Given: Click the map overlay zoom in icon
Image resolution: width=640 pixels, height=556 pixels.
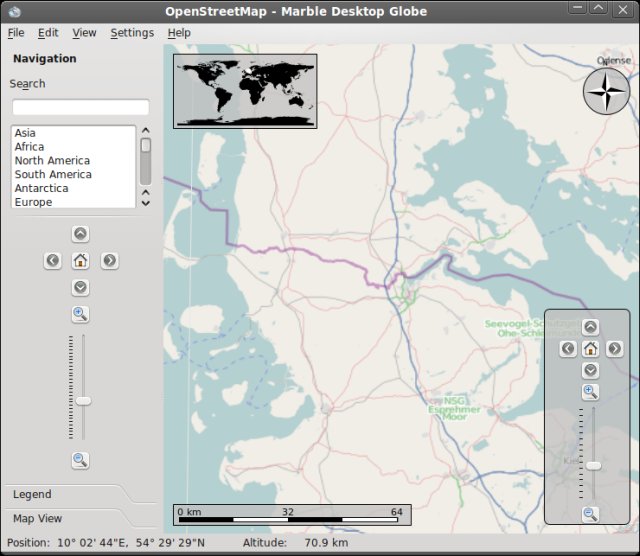Looking at the screenshot, I should pyautogui.click(x=591, y=392).
